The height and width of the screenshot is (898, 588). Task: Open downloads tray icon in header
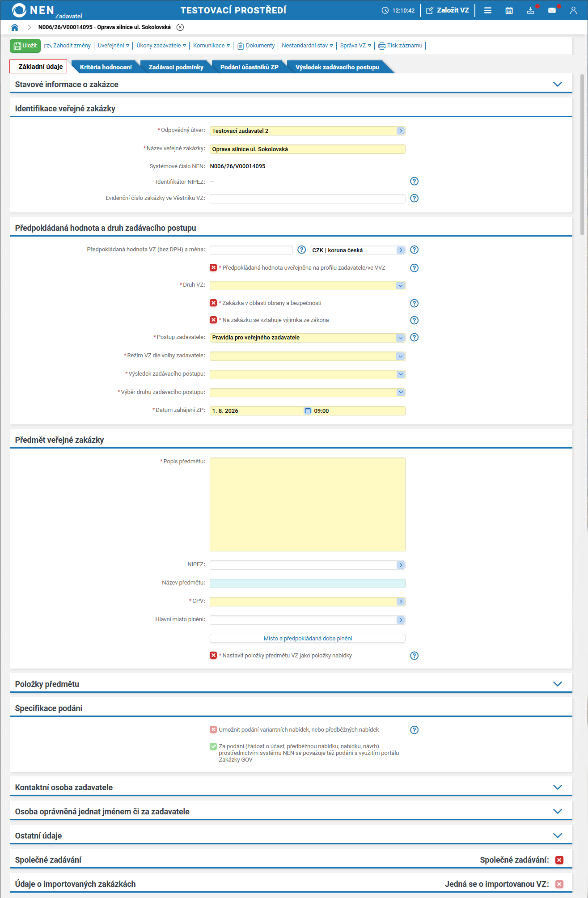pyautogui.click(x=531, y=10)
